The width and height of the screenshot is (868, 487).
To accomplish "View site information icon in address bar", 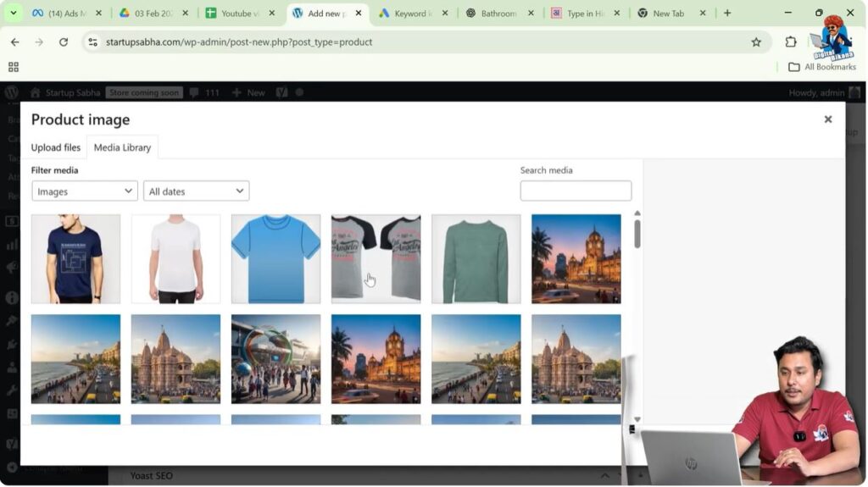I will coord(92,42).
